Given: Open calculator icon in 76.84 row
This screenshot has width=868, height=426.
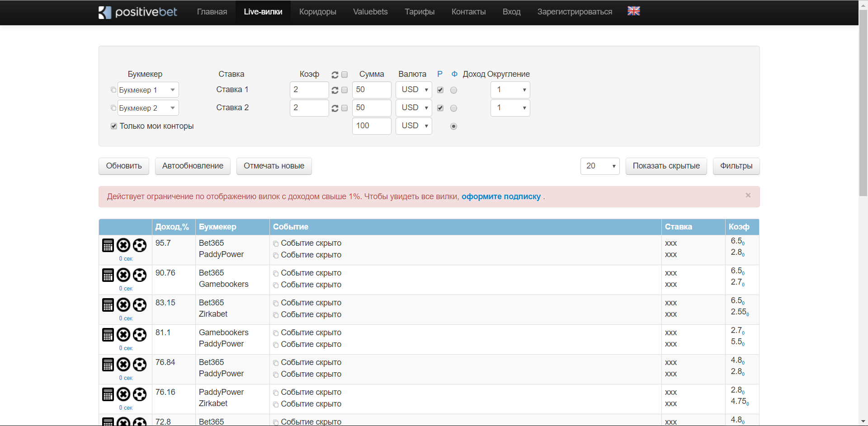Looking at the screenshot, I should (x=108, y=365).
